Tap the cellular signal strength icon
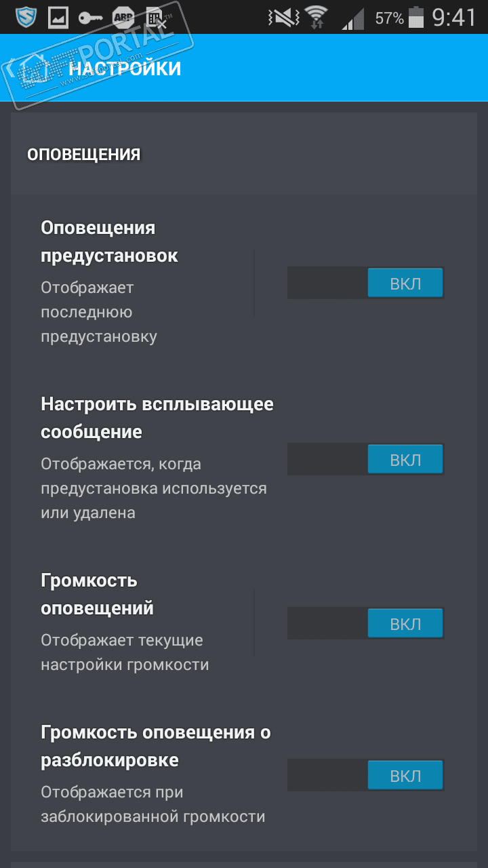This screenshot has height=868, width=488. [352, 18]
